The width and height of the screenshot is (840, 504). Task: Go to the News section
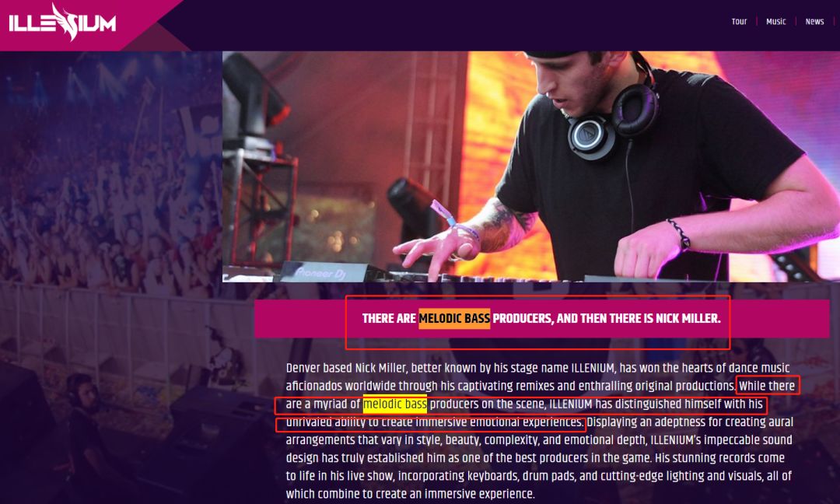click(x=814, y=22)
